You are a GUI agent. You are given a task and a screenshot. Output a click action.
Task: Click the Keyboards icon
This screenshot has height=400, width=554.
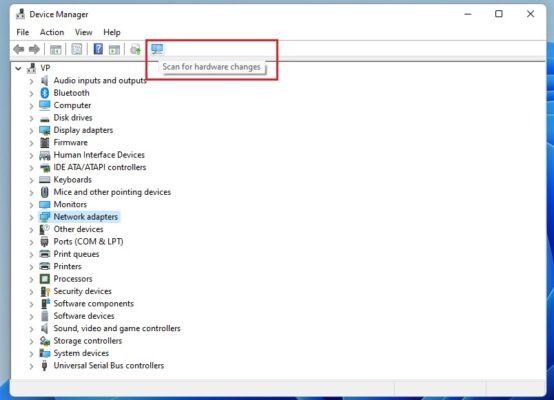(x=45, y=180)
